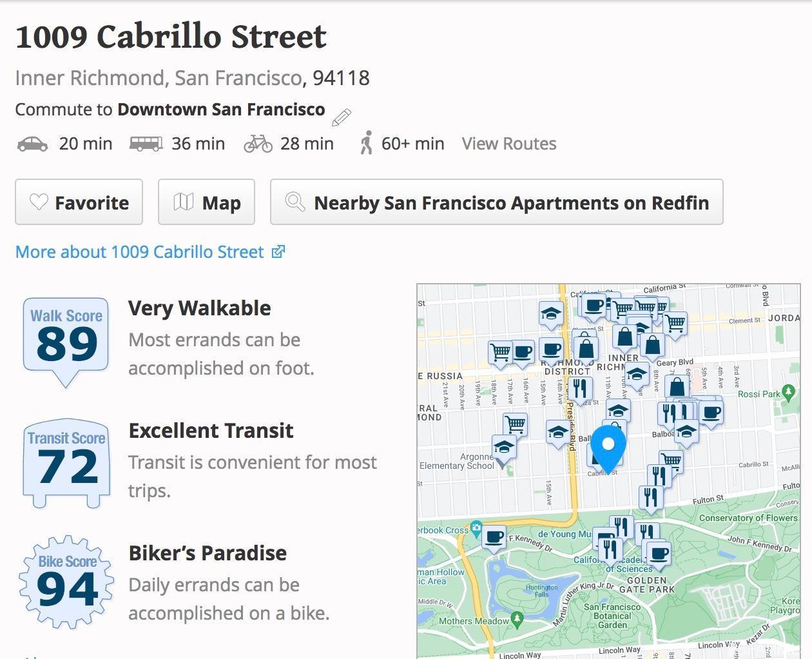Open the Map button
The height and width of the screenshot is (659, 812).
pyautogui.click(x=206, y=202)
